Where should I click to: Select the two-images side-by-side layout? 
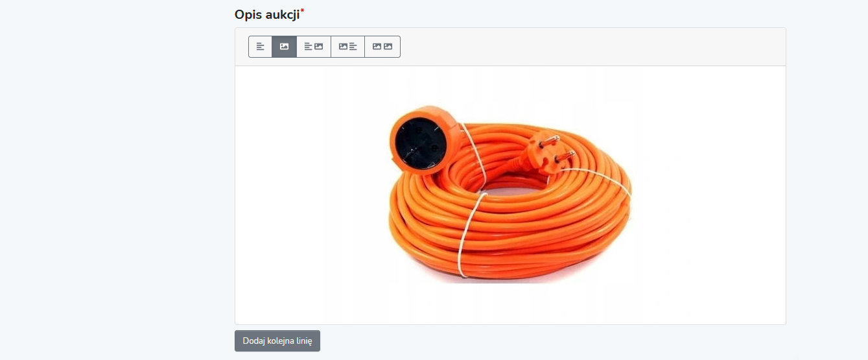pos(382,47)
